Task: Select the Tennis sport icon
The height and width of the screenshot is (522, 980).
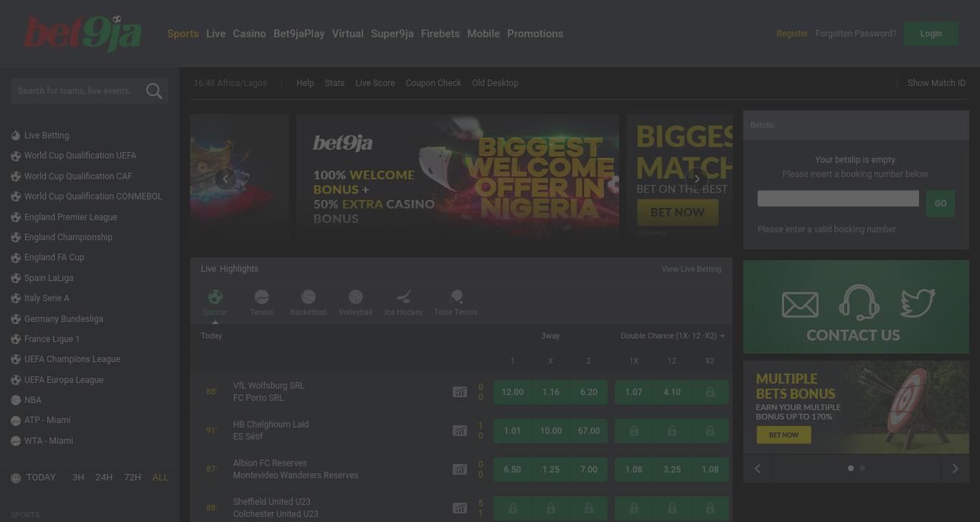Action: click(262, 297)
